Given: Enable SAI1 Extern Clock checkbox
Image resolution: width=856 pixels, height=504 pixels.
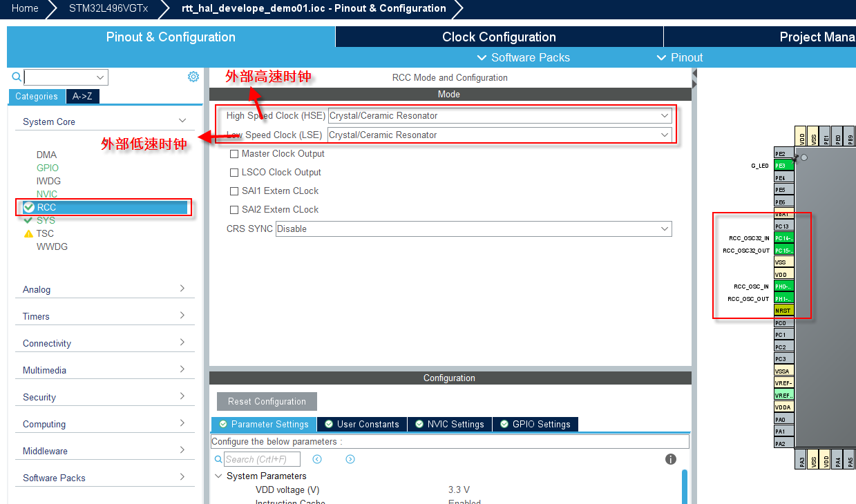Looking at the screenshot, I should 234,191.
